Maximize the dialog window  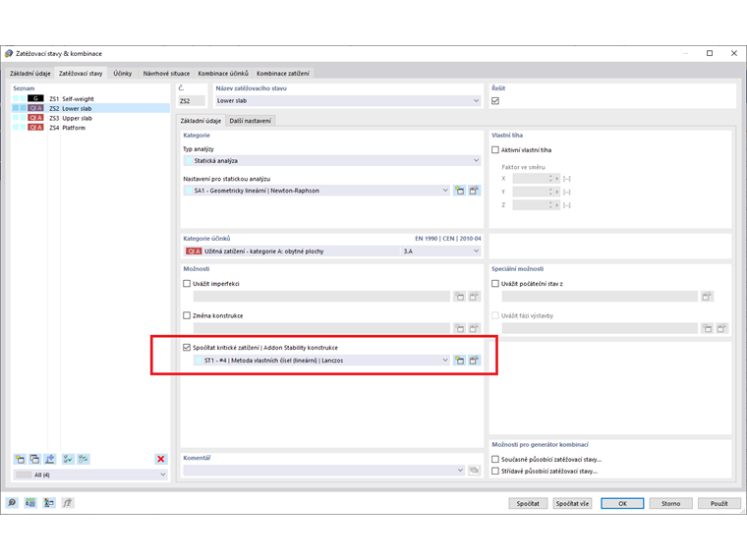[710, 53]
